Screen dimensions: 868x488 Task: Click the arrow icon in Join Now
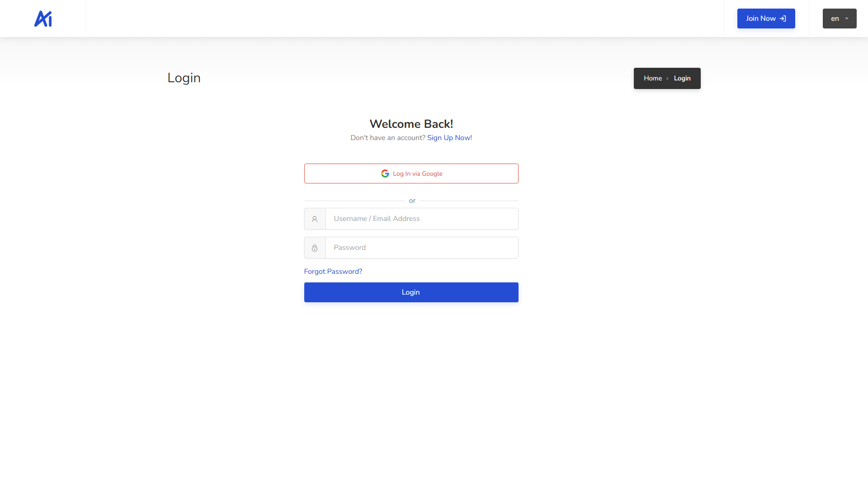[x=783, y=19]
